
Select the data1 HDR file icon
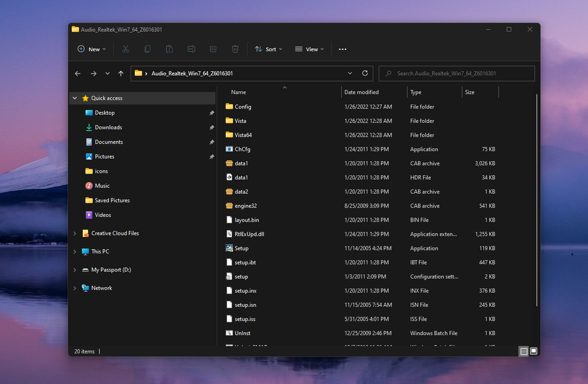(229, 177)
